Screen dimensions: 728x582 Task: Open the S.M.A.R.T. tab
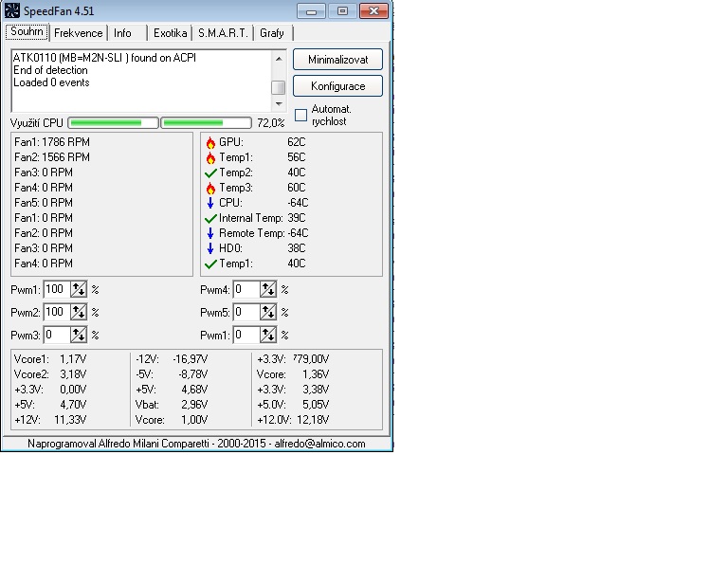[x=223, y=33]
